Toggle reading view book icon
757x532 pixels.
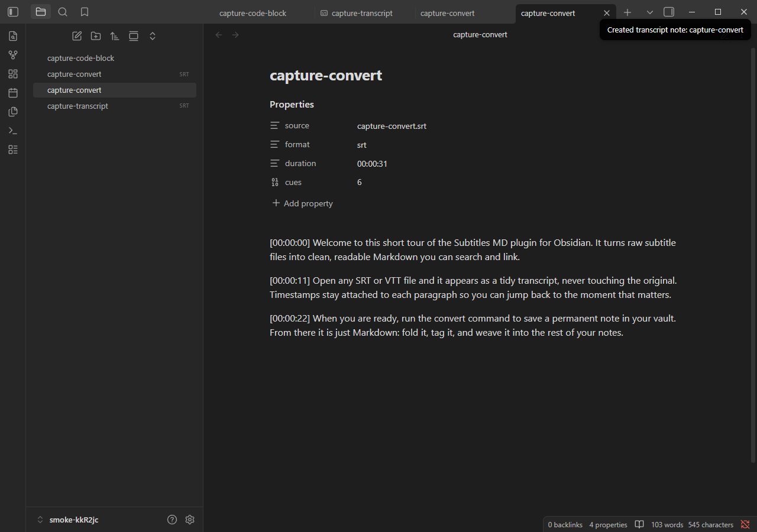coord(639,524)
